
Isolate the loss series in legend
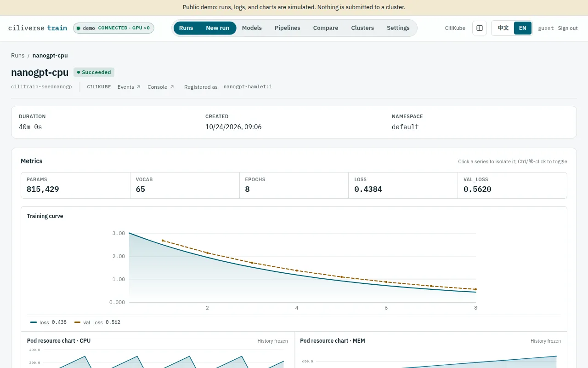[48, 322]
